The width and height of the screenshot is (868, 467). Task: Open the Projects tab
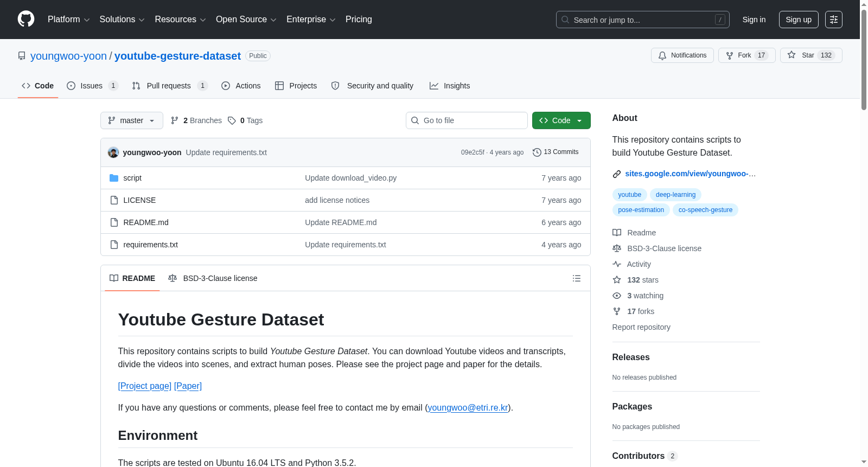296,86
